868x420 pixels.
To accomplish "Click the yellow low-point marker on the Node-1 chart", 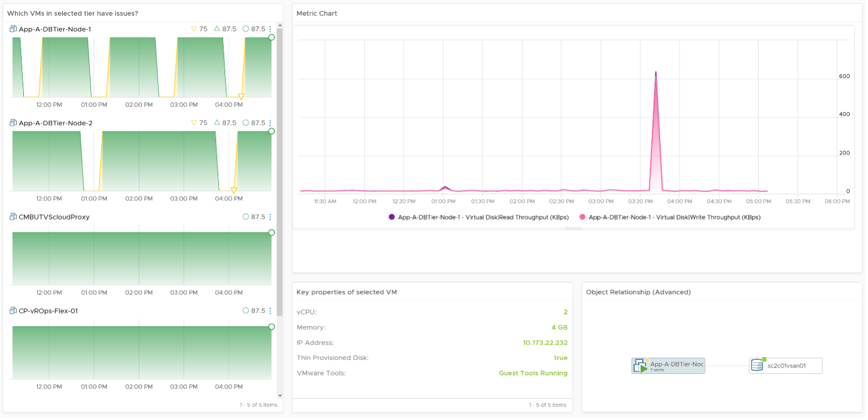I will (241, 96).
